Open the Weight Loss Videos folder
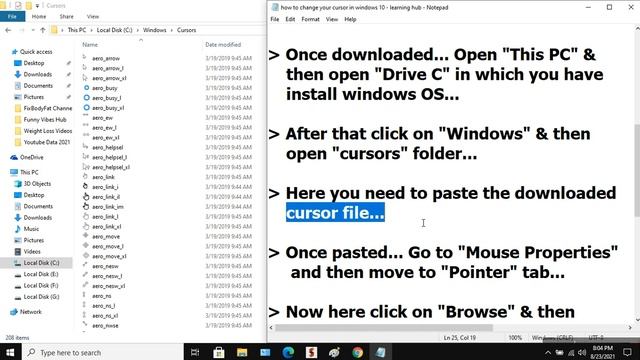The width and height of the screenshot is (640, 360). point(43,131)
